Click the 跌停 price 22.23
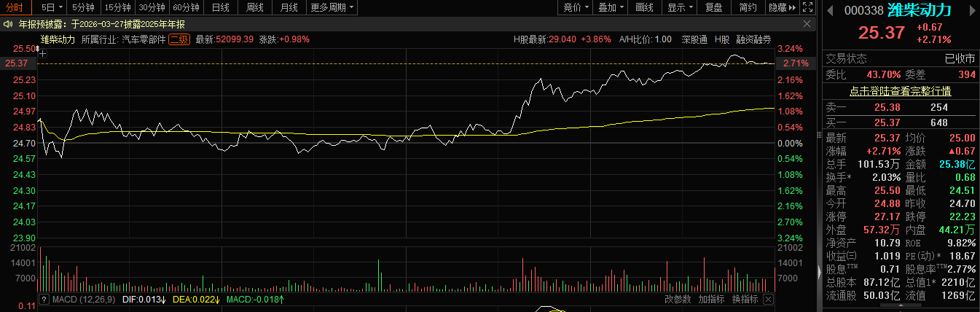This screenshot has width=980, height=312. pos(961,217)
